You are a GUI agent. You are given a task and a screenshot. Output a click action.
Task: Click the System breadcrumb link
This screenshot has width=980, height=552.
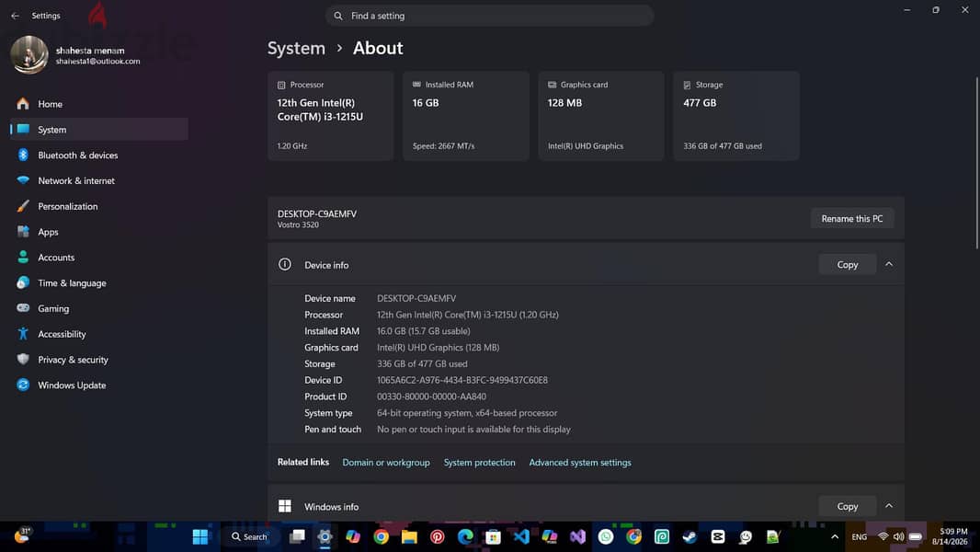(296, 48)
